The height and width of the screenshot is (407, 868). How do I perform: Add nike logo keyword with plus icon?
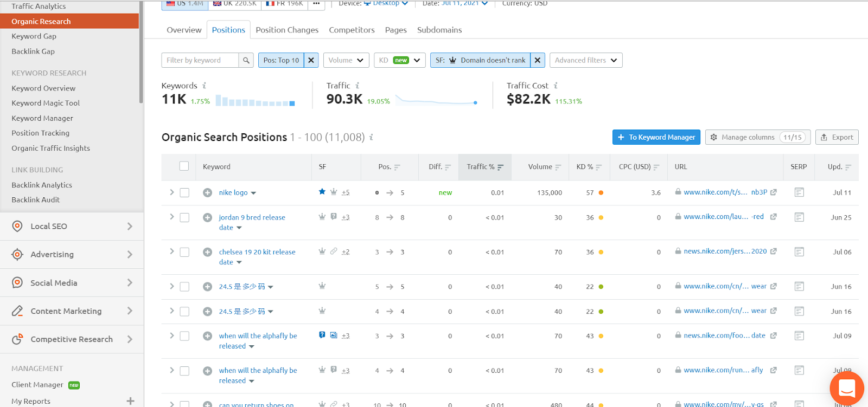coord(207,192)
